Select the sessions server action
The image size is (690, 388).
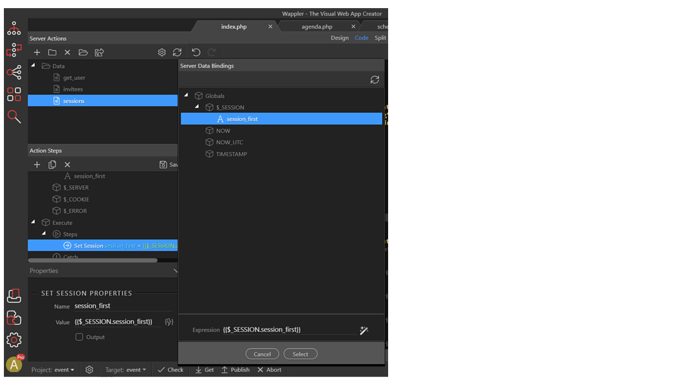(103, 101)
